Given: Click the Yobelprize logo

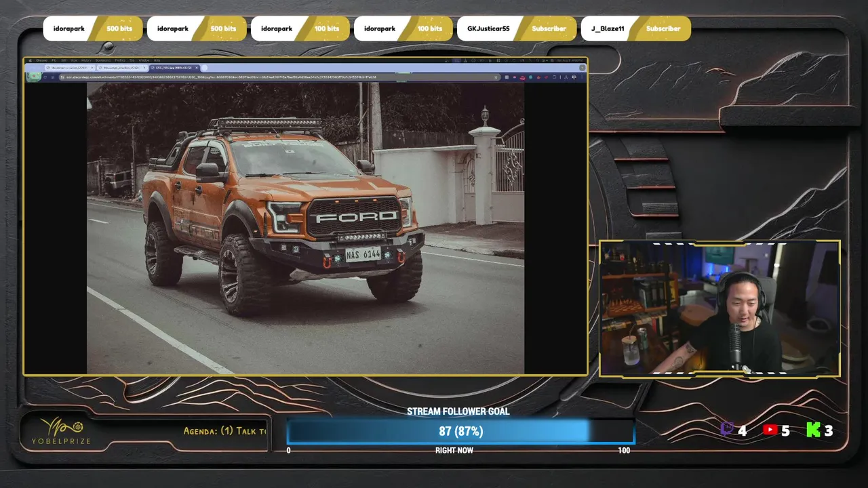Looking at the screenshot, I should pos(60,431).
